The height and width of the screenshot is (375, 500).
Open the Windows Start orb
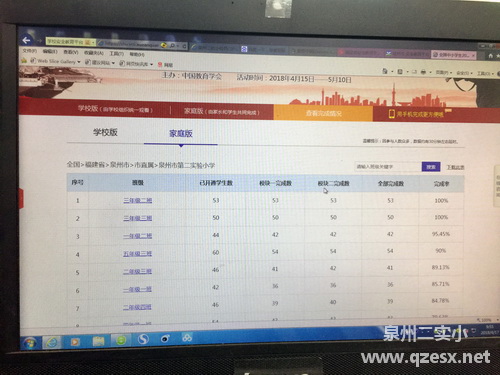(x=30, y=343)
